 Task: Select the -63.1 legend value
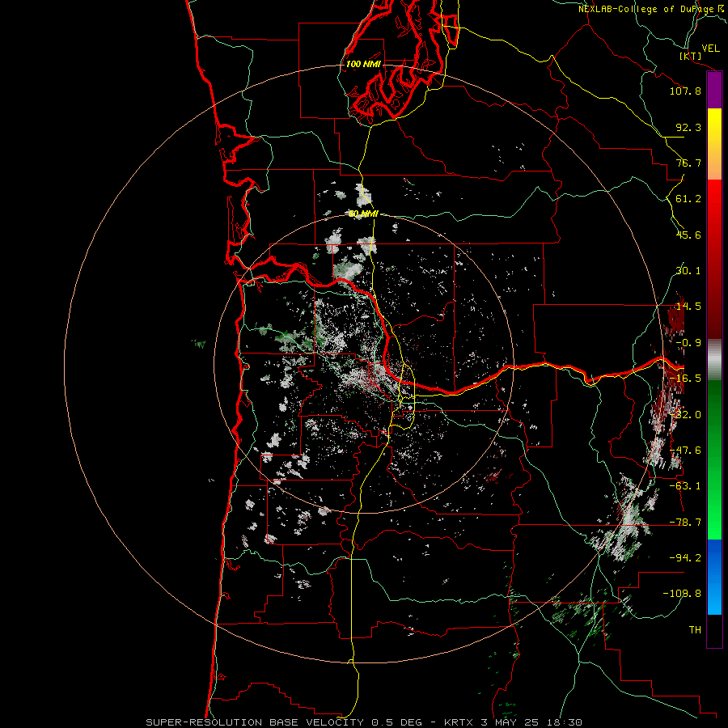point(685,486)
